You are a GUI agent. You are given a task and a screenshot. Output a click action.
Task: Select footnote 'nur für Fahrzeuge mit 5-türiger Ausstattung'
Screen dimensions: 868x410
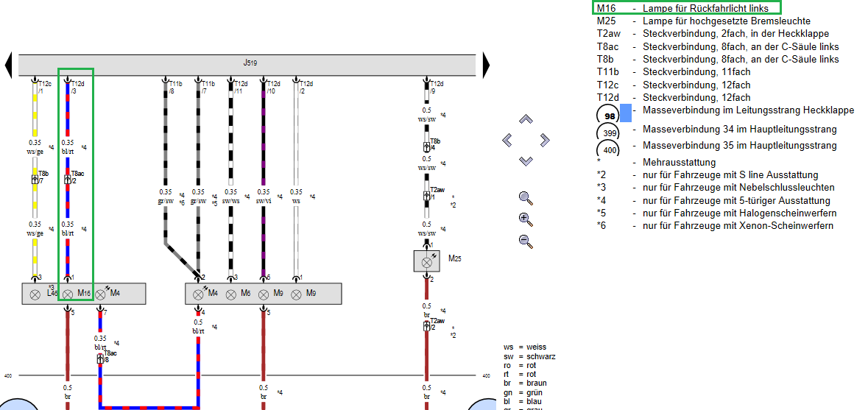(736, 200)
